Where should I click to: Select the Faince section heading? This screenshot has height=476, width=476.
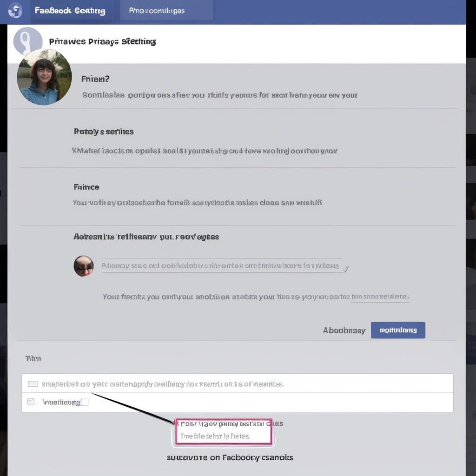click(x=86, y=187)
